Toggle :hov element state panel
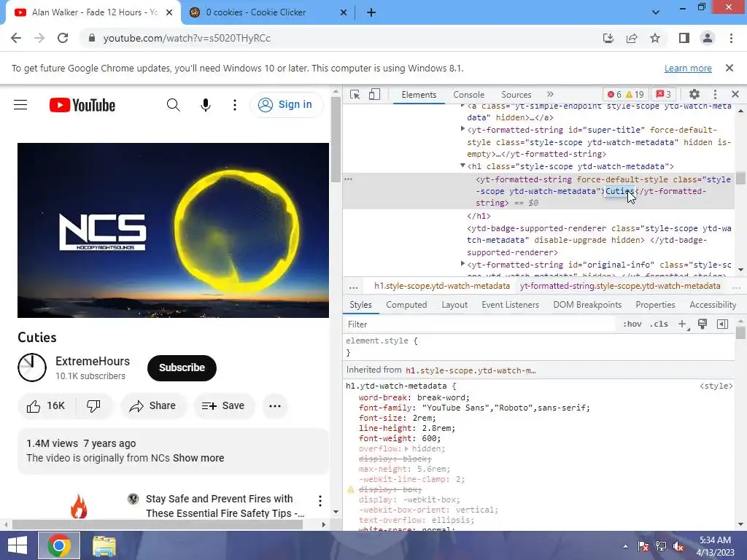The image size is (747, 560). point(632,324)
